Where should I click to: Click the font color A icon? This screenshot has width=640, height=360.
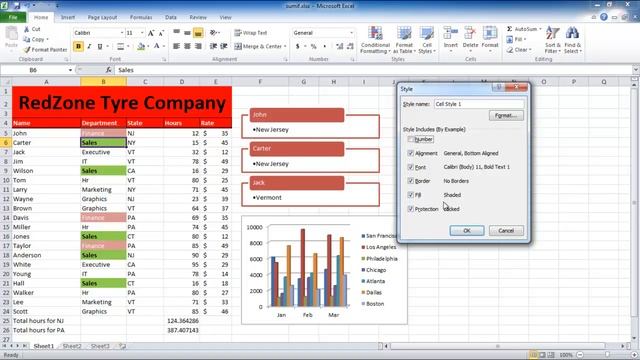(156, 47)
